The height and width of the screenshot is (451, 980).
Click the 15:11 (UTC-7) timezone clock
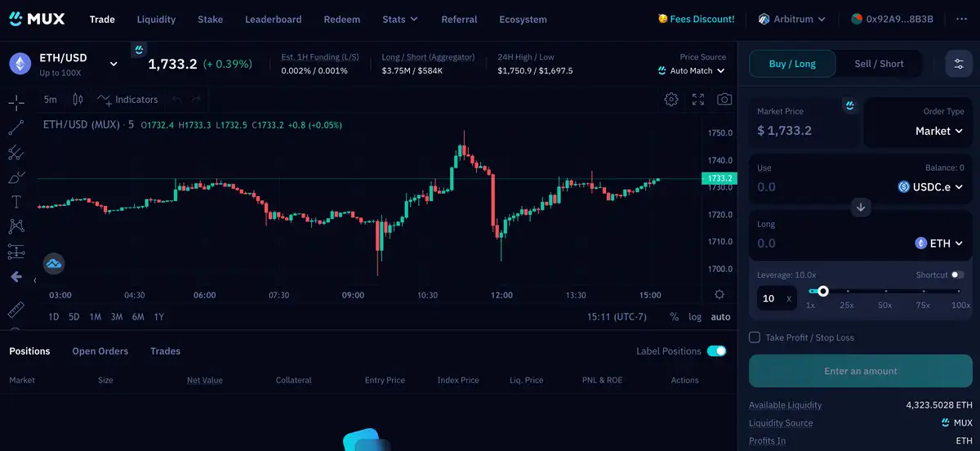pos(617,317)
